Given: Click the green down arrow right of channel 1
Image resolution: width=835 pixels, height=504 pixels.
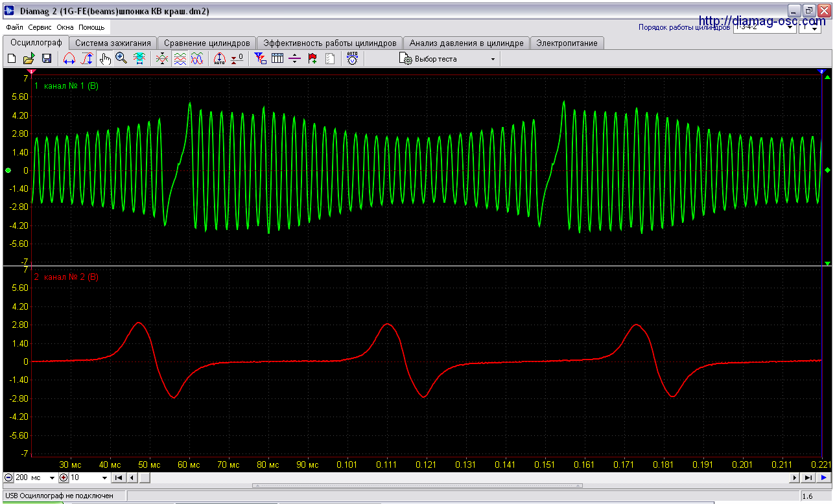Looking at the screenshot, I should [x=827, y=262].
